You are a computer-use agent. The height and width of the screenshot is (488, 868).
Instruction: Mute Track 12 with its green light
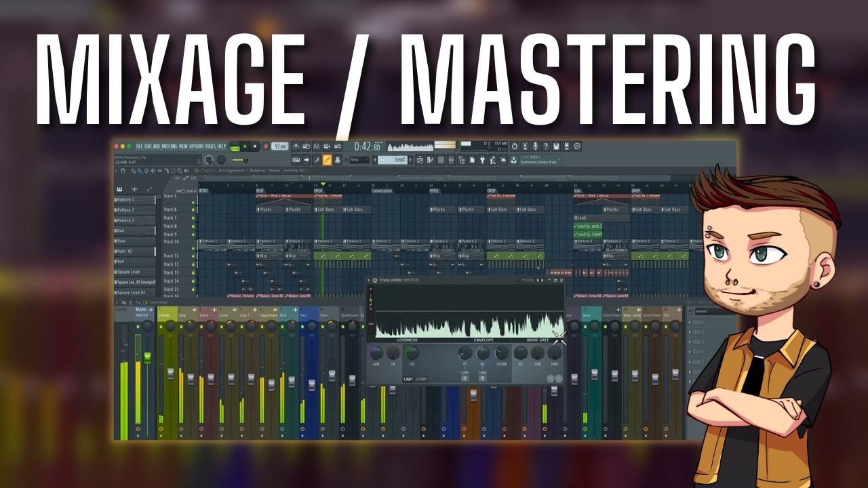[193, 264]
